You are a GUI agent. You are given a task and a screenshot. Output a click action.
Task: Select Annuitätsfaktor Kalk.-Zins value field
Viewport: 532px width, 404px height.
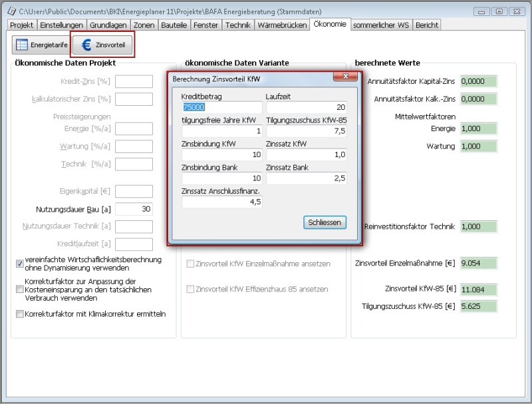coord(479,99)
